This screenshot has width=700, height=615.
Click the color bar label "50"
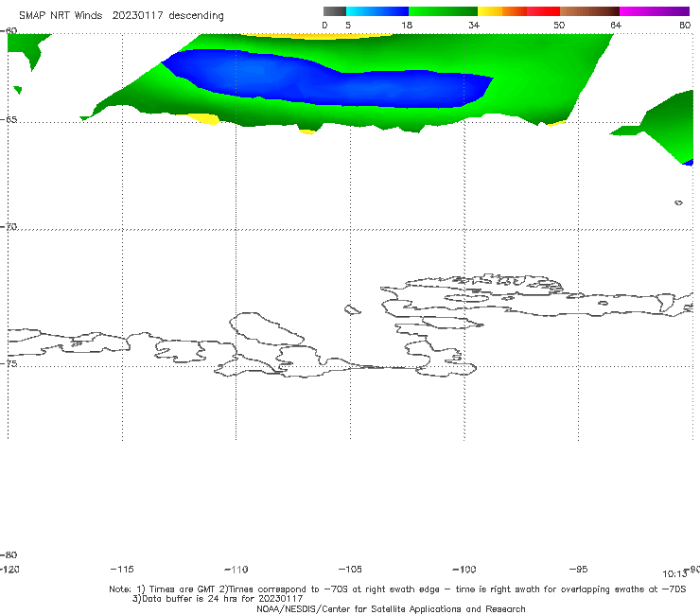point(559,25)
